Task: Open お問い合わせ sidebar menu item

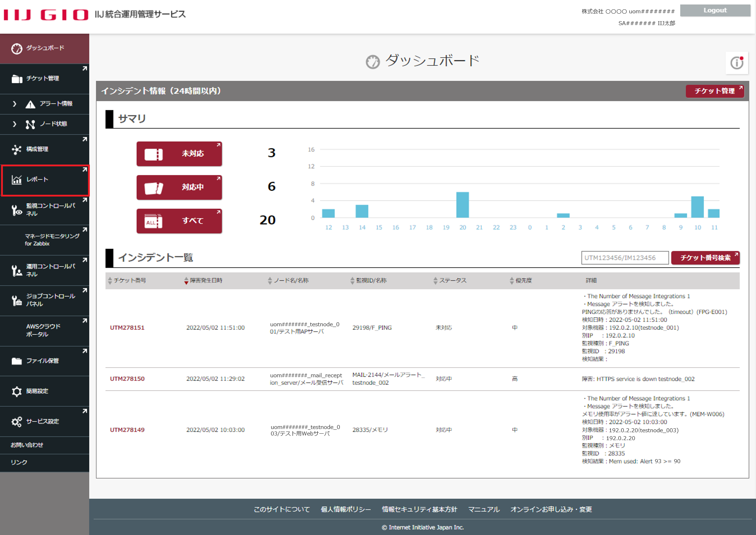Action: pyautogui.click(x=27, y=445)
